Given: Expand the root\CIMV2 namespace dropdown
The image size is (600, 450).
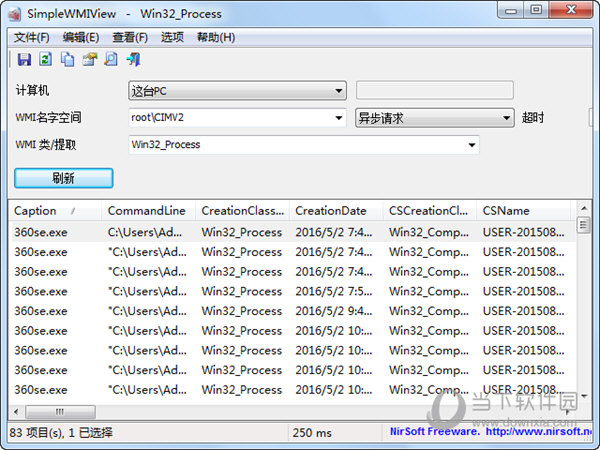Looking at the screenshot, I should [339, 117].
